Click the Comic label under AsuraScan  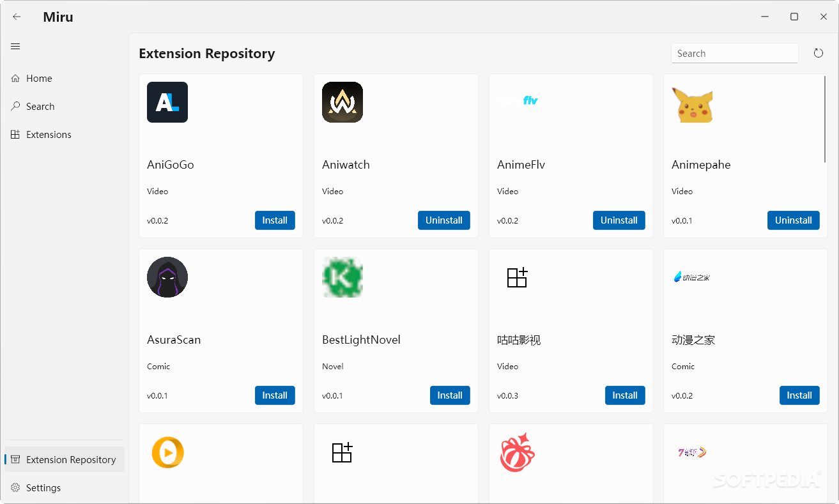click(158, 367)
